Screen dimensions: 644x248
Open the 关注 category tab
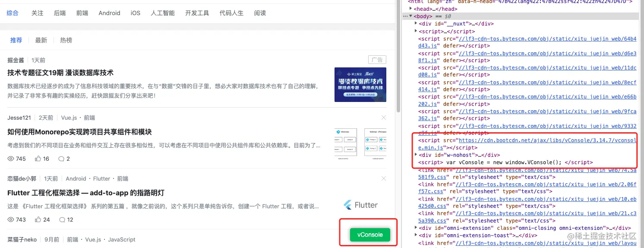[x=38, y=13]
